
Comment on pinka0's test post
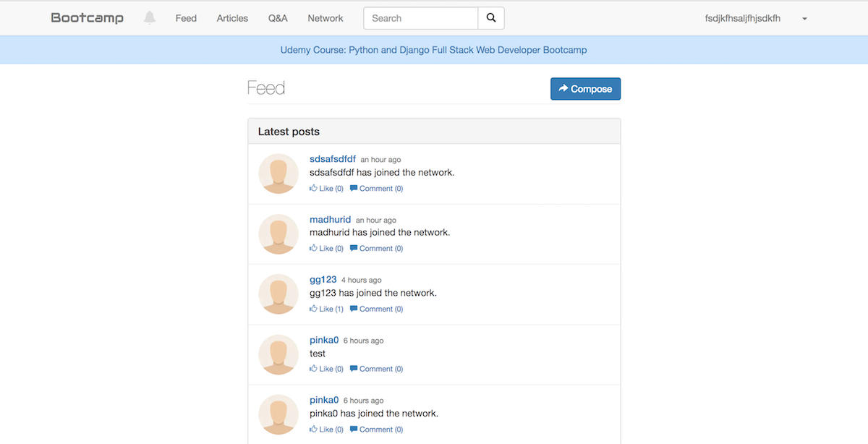pyautogui.click(x=376, y=369)
